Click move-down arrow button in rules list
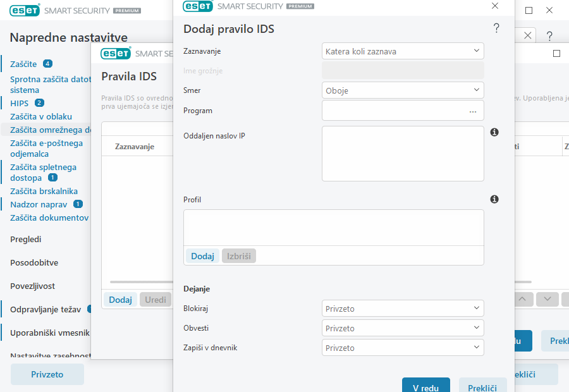 (x=548, y=299)
